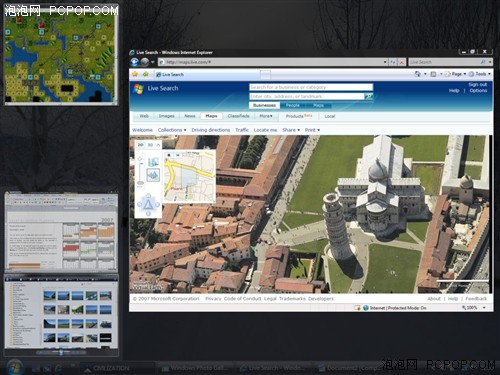Screen dimensions: 500x375
Task: Click Traffic in the maps menu
Action: tap(242, 130)
